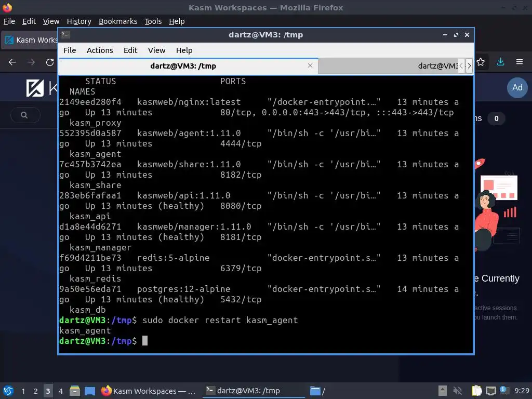The width and height of the screenshot is (532, 399).
Task: Click the container ID 2149eed280f4
Action: click(90, 102)
